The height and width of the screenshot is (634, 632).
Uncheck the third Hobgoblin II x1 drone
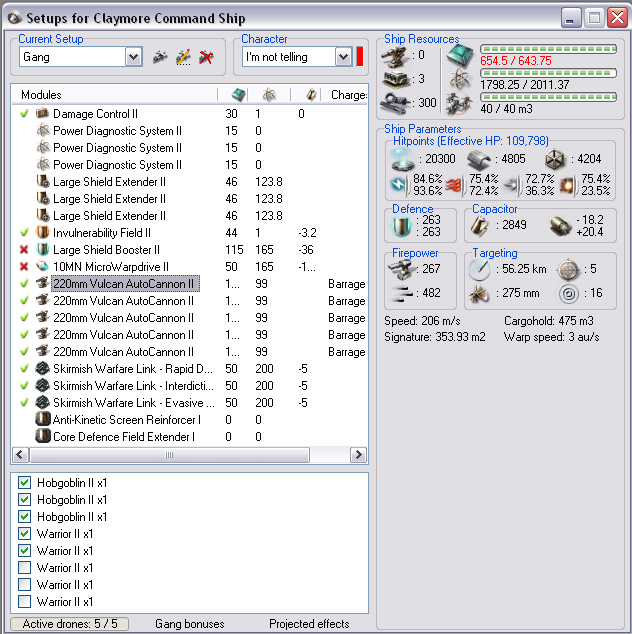[x=25, y=516]
